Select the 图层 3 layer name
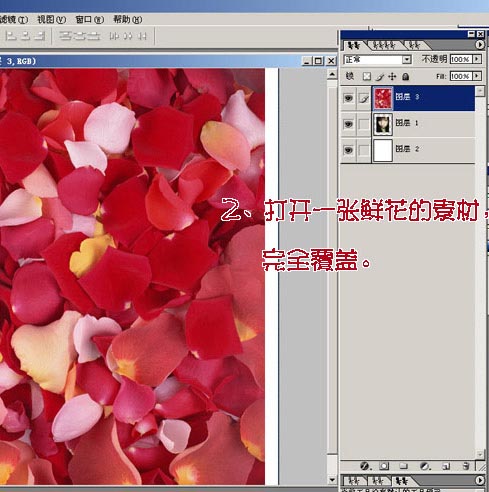Viewport: 489px width, 492px height. (x=407, y=97)
